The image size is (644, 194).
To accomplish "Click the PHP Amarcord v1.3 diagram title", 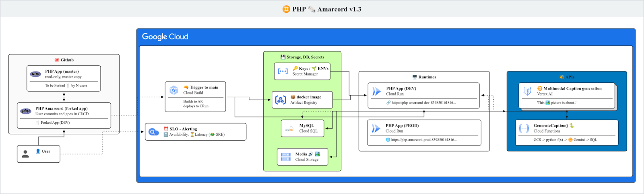I will coord(322,9).
